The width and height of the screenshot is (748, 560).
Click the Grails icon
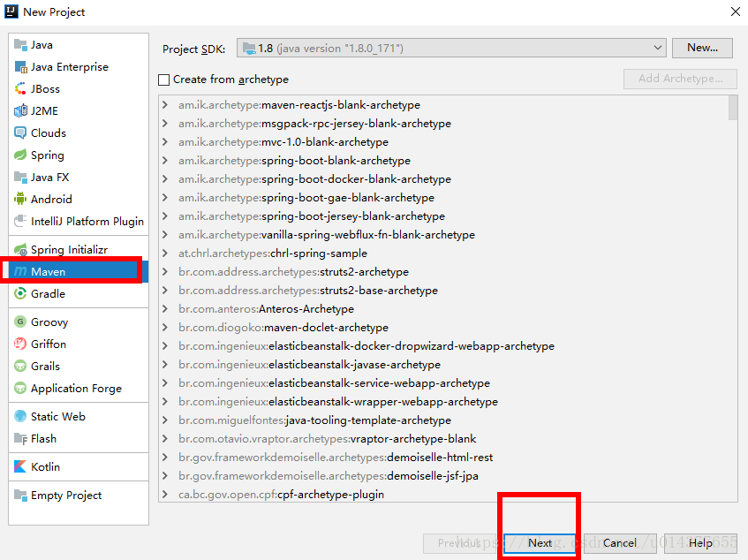point(20,366)
